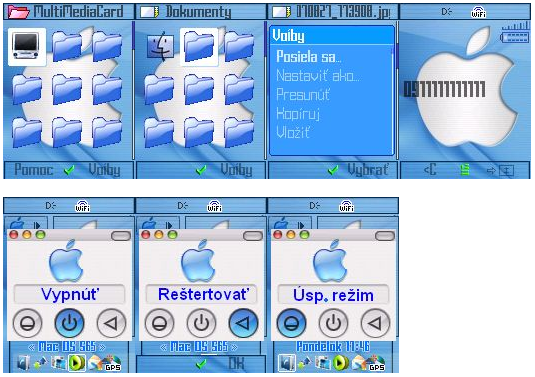
Task: Click the power button in Reštartovať dialog
Action: coord(201,323)
